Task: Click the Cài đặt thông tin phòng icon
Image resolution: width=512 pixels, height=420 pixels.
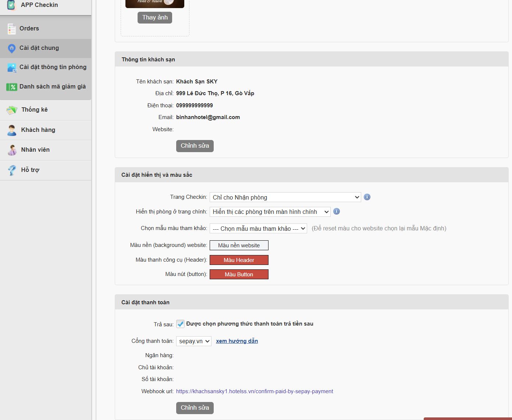Action: tap(12, 68)
